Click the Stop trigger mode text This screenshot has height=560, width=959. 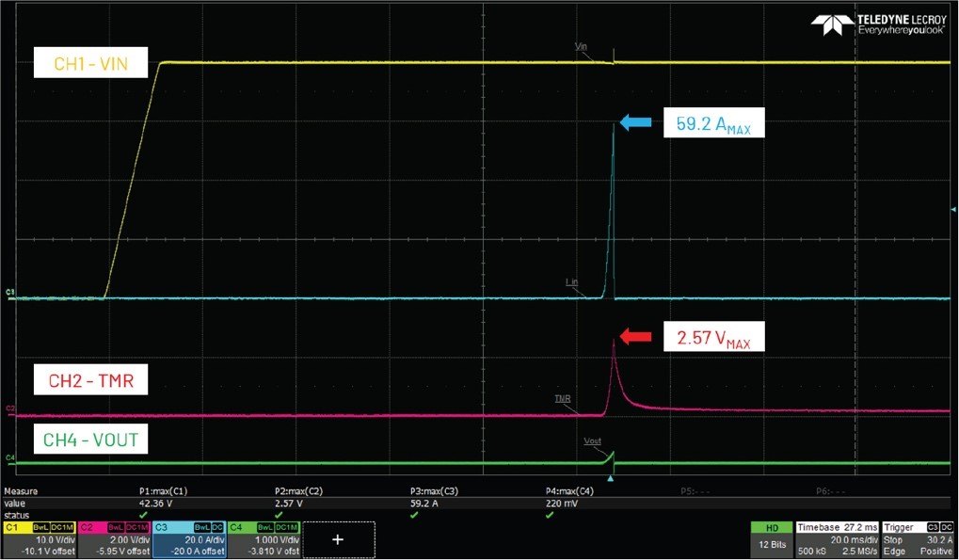892,539
